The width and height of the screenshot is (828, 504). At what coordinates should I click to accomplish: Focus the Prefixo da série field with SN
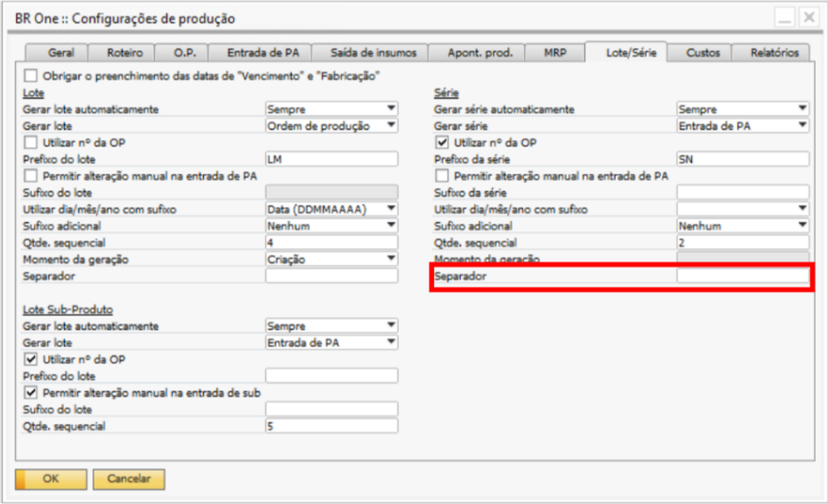[x=742, y=159]
